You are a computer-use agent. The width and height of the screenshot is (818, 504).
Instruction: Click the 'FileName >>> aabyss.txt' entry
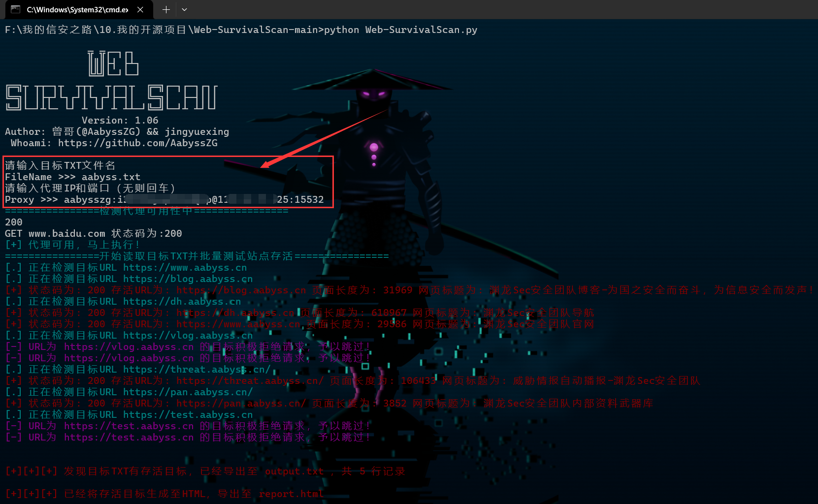73,177
